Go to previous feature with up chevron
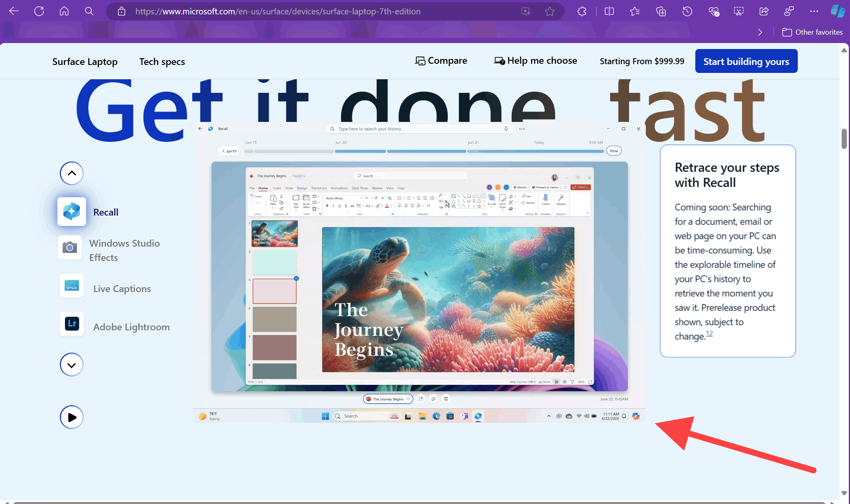Image resolution: width=850 pixels, height=504 pixels. pos(72,173)
